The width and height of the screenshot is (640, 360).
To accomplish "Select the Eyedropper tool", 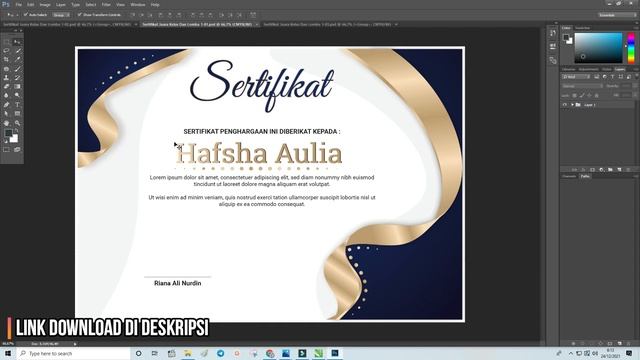I will tap(17, 60).
